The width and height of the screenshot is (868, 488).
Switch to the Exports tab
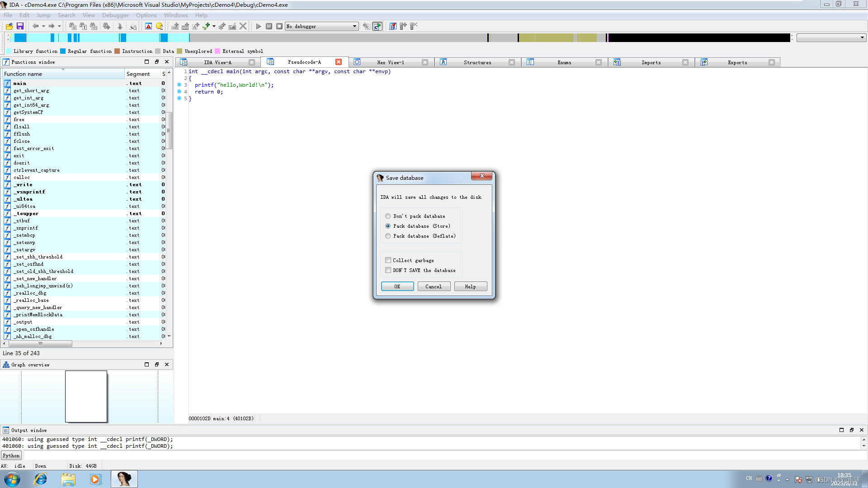point(737,62)
